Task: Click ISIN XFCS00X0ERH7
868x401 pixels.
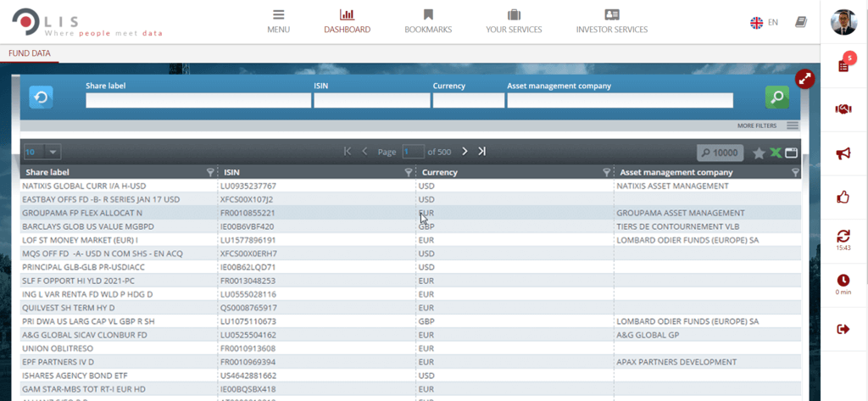Action: pyautogui.click(x=248, y=253)
